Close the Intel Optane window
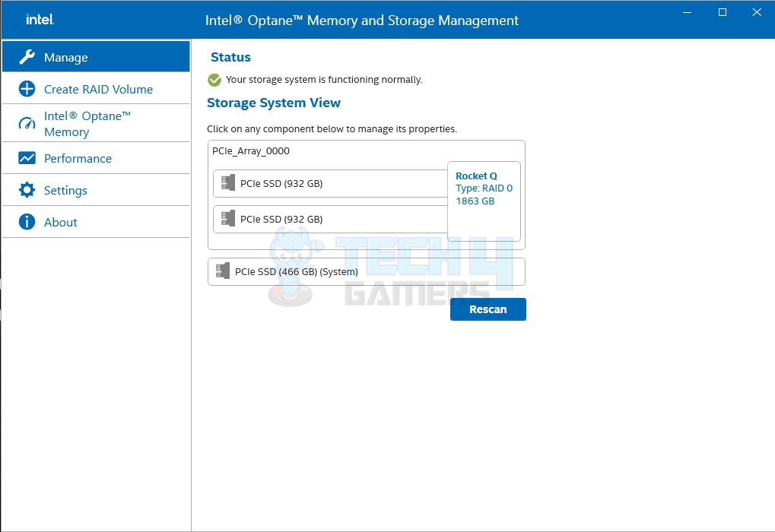Image resolution: width=775 pixels, height=532 pixels. tap(757, 12)
